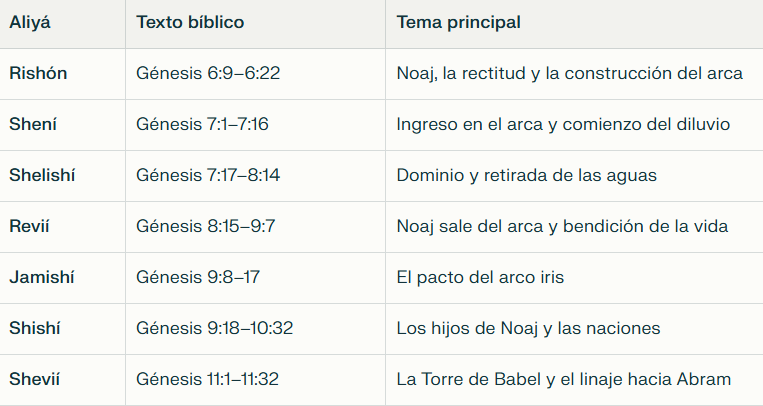Click the Génesis 9:18–10:32 cell
The image size is (763, 406).
tap(214, 328)
